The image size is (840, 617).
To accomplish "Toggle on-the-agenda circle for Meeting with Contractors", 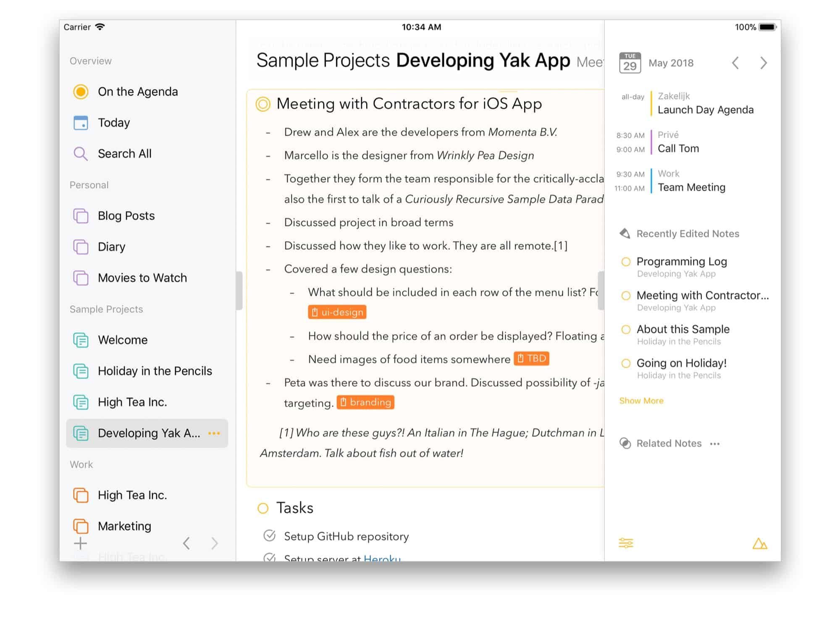I will click(x=263, y=104).
